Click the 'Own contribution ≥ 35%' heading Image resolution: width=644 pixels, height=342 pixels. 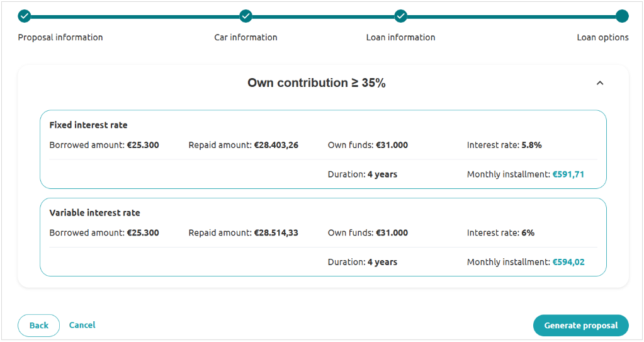[316, 83]
